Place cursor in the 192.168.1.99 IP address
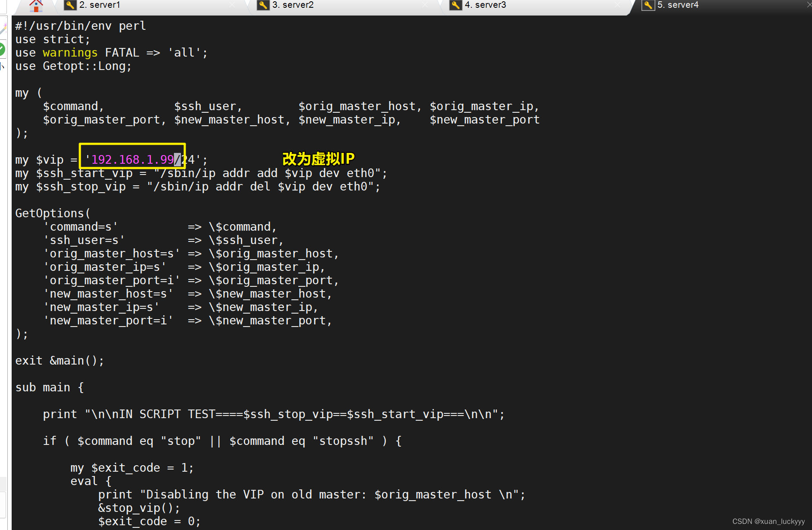This screenshot has width=812, height=530. point(133,160)
